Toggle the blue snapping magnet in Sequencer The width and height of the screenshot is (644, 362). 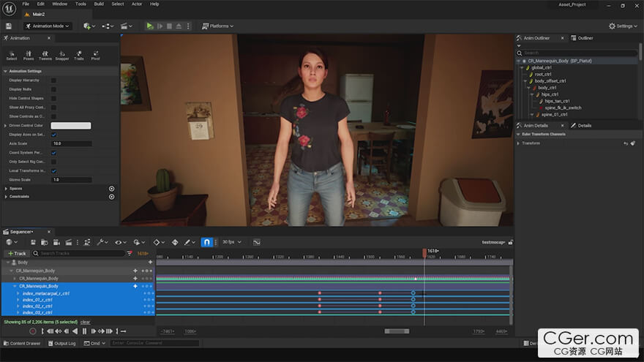point(207,242)
